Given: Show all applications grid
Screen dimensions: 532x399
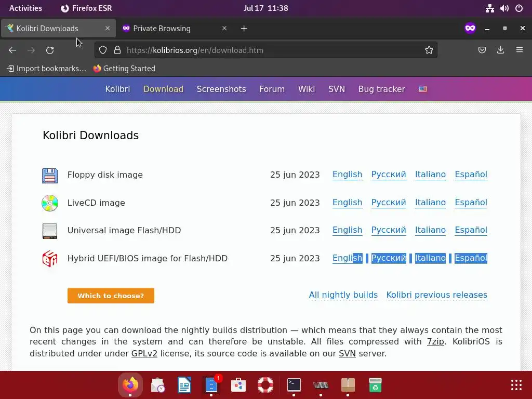Looking at the screenshot, I should 516,385.
